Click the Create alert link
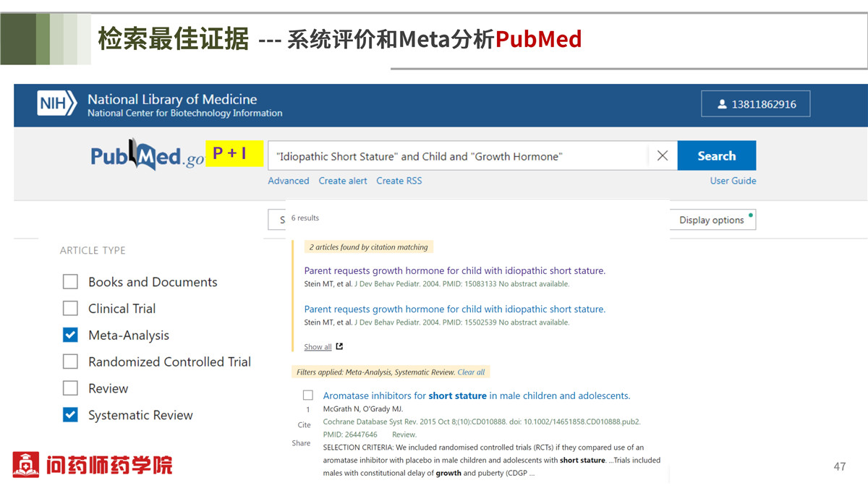This screenshot has height=488, width=868. (x=343, y=181)
